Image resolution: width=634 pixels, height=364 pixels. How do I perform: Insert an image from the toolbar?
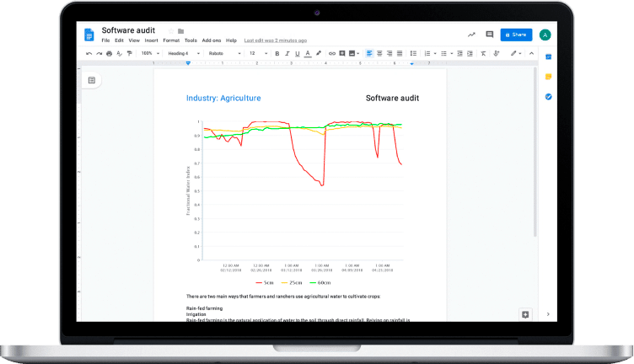tap(352, 53)
